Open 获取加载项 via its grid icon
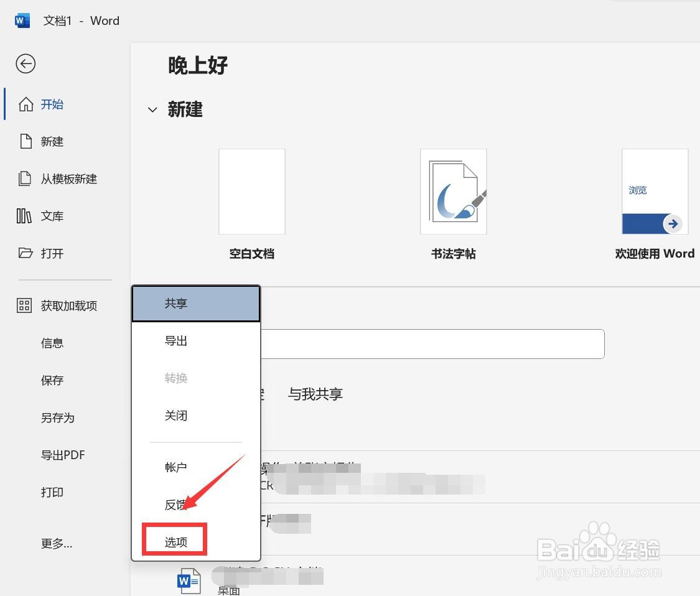The width and height of the screenshot is (700, 596). 24,305
